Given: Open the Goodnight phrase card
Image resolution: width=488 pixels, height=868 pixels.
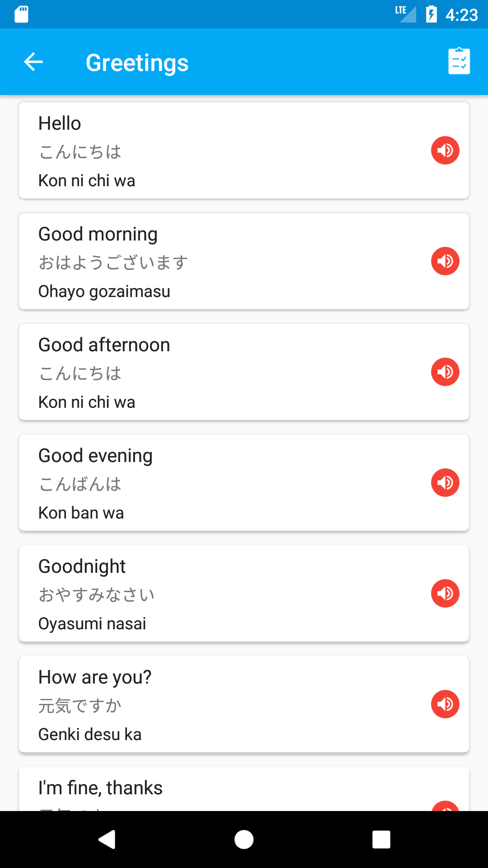Looking at the screenshot, I should click(244, 593).
